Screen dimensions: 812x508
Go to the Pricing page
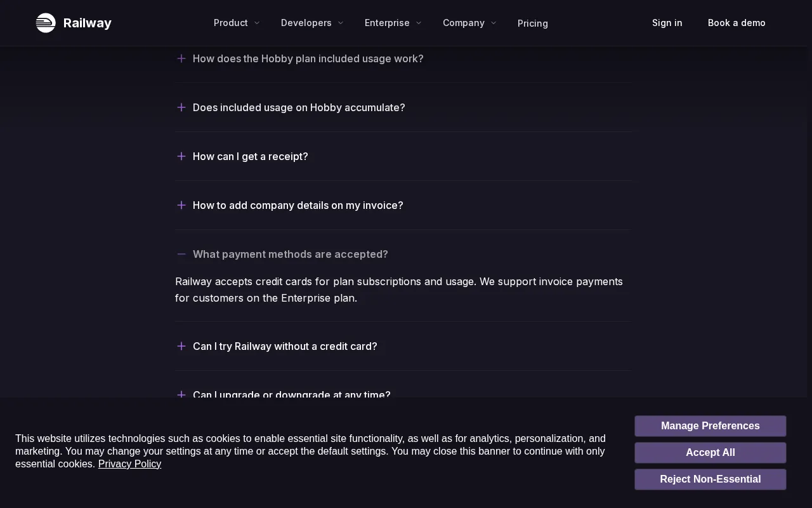click(533, 23)
